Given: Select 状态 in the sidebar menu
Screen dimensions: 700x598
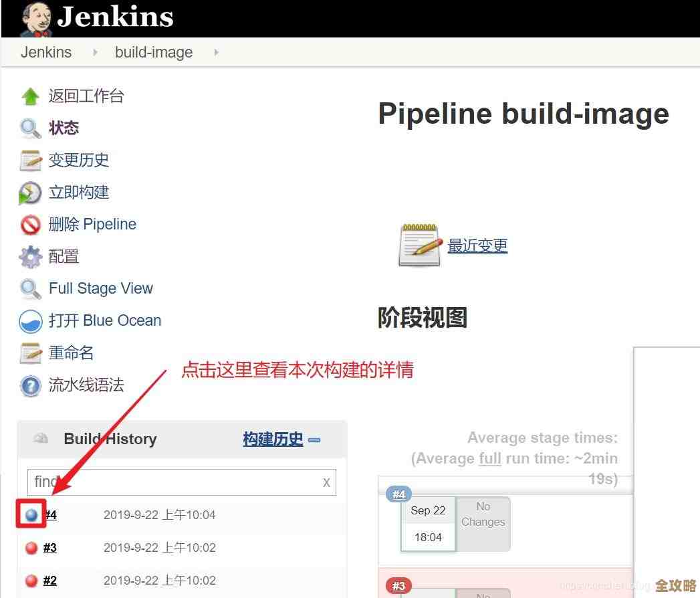Looking at the screenshot, I should (64, 128).
